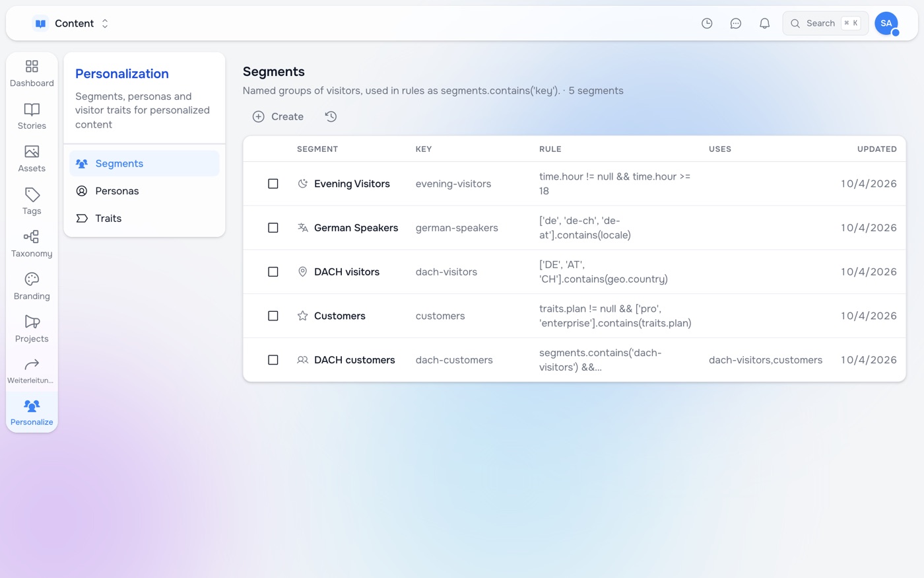This screenshot has width=924, height=578.
Task: Click the Updated column header
Action: 876,149
